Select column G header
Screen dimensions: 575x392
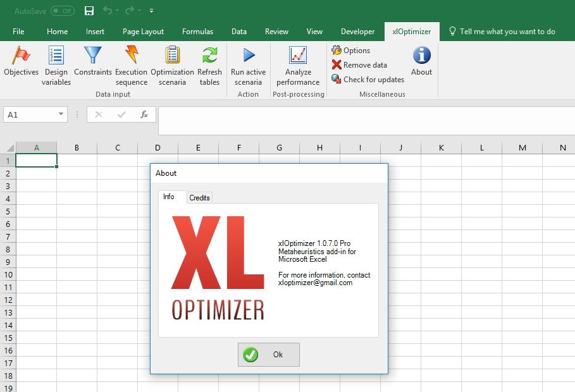point(279,148)
